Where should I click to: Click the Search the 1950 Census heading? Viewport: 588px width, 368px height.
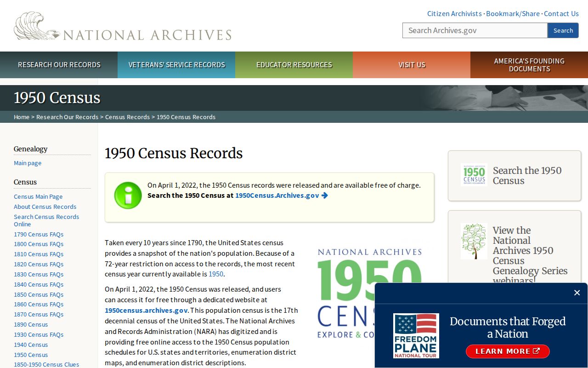tap(527, 176)
